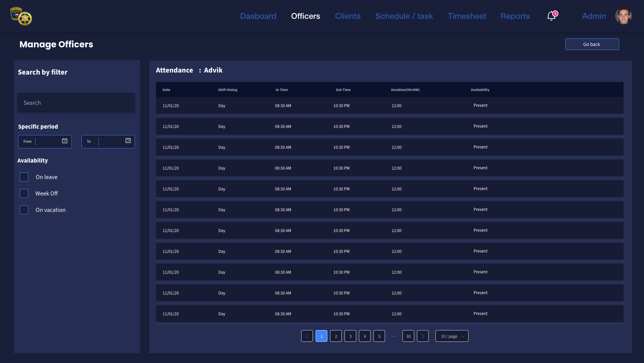
Task: Click the Admin profile avatar photo
Action: point(623,16)
